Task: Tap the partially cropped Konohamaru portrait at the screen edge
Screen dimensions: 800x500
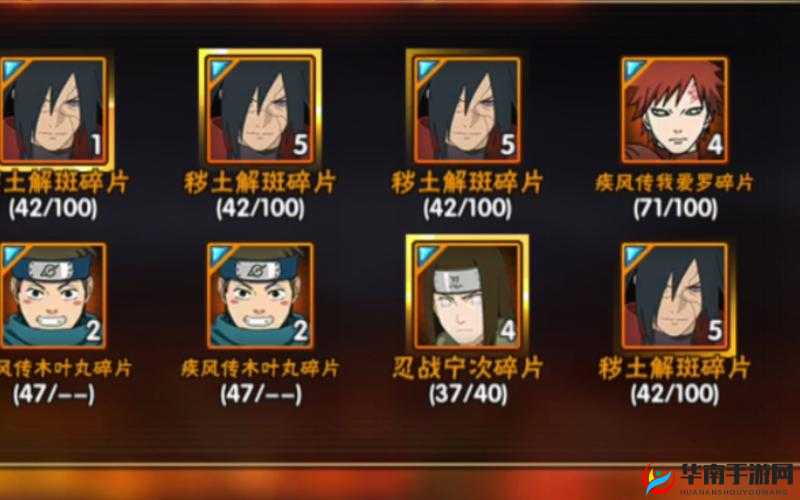Action: click(53, 295)
